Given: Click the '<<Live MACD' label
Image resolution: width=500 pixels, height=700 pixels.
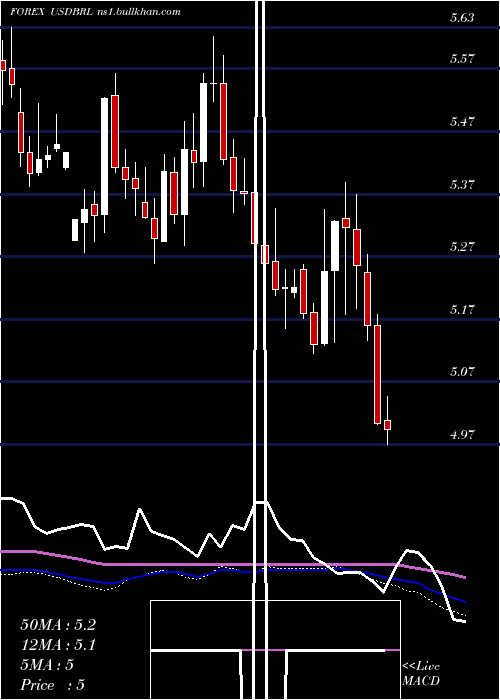Looking at the screenshot, I should tap(421, 674).
